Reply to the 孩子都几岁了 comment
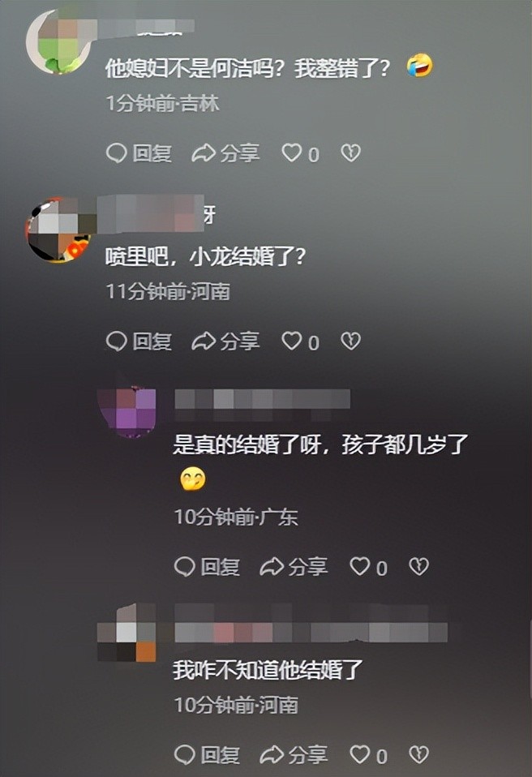 coord(207,567)
